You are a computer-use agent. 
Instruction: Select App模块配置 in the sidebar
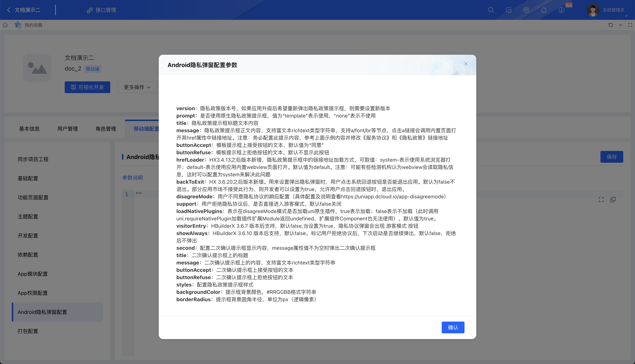coord(57,274)
